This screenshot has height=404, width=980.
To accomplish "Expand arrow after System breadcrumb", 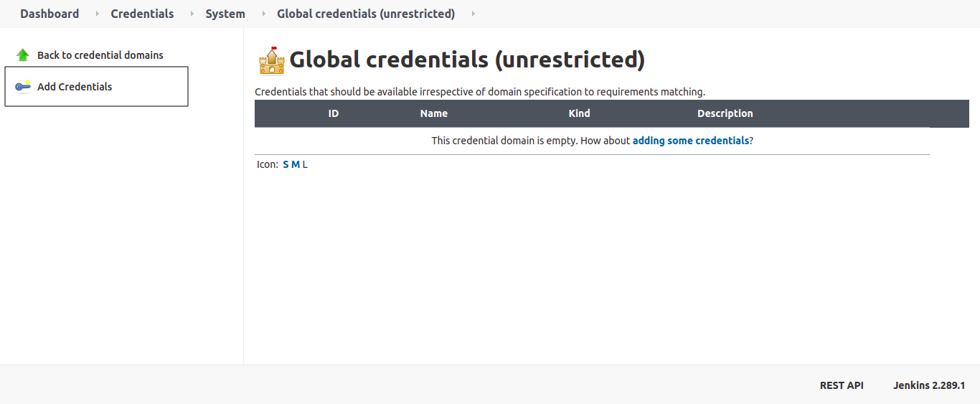I will 264,14.
